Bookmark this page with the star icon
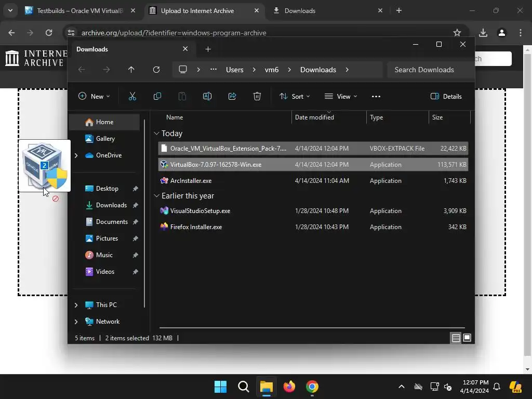Viewport: 532px width, 399px height. click(457, 33)
